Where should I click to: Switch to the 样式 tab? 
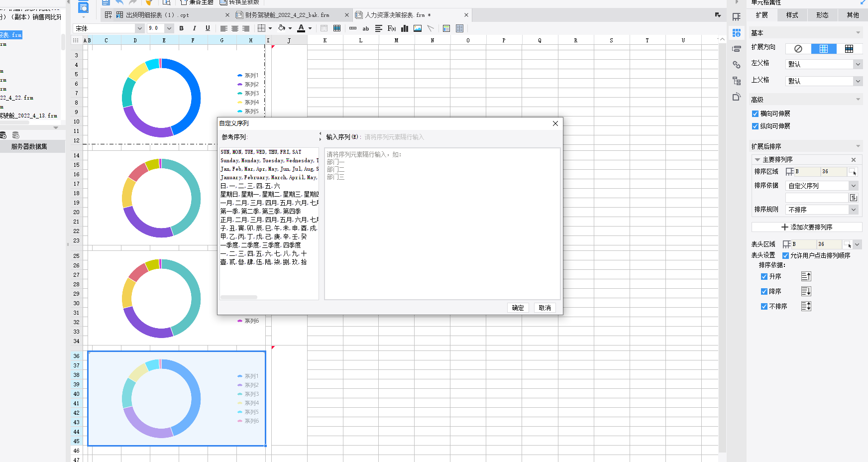(x=792, y=15)
